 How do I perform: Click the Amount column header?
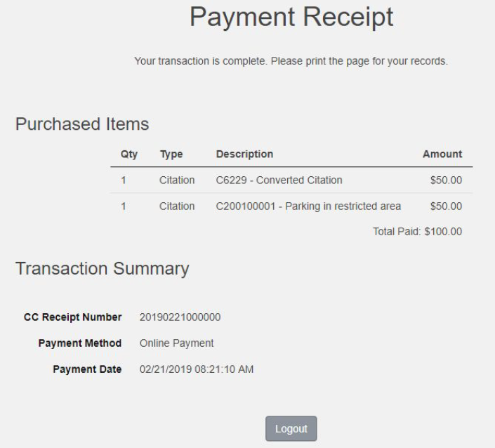442,154
